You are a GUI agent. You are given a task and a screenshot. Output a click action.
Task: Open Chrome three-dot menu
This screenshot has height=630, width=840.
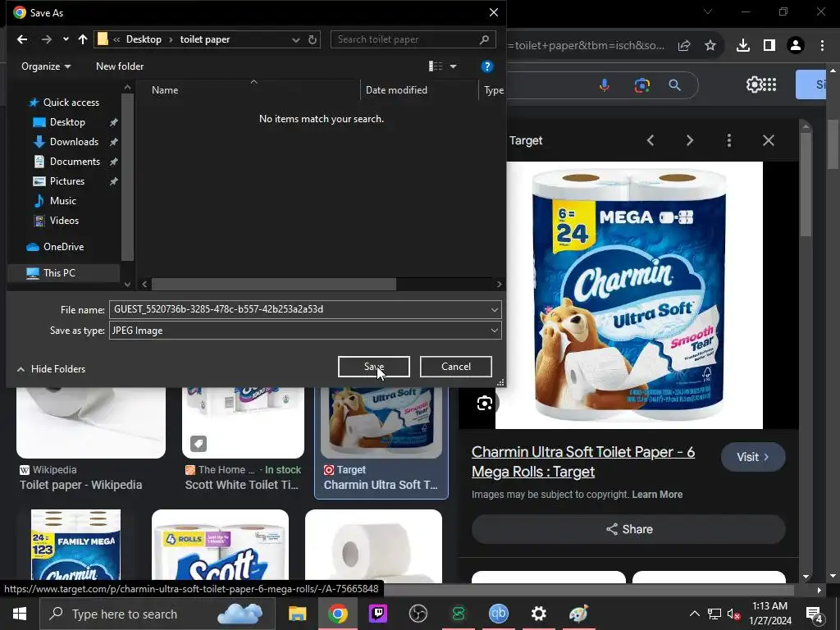click(822, 46)
